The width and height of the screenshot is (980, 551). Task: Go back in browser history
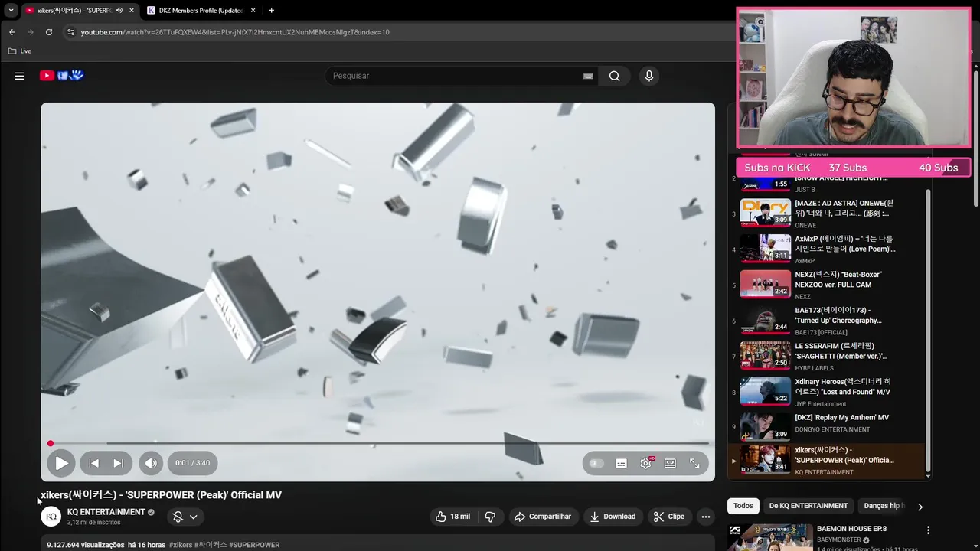coord(11,32)
